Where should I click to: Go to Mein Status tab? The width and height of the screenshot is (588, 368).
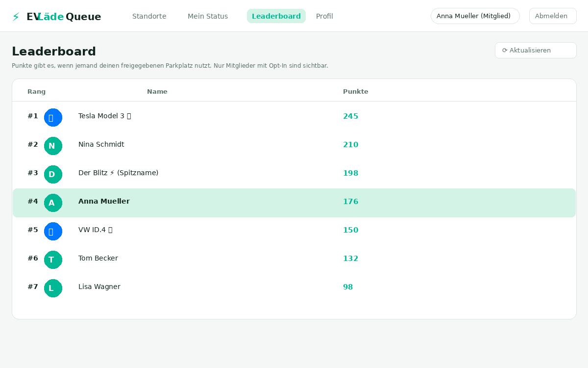[208, 16]
